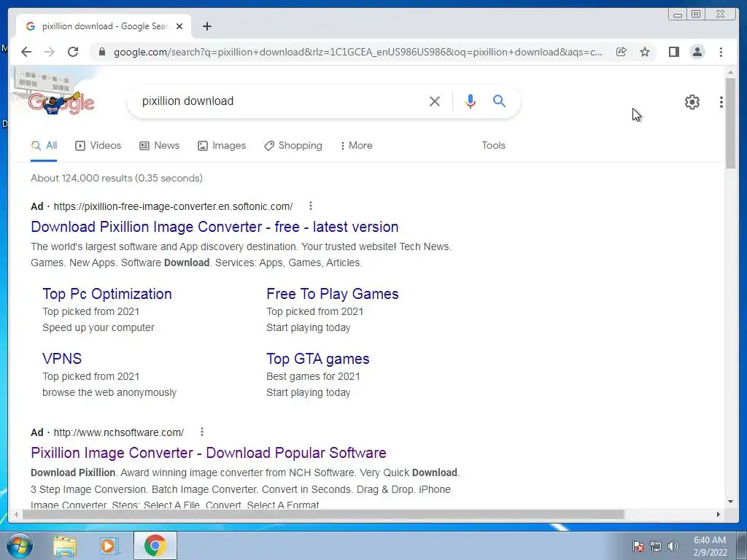The height and width of the screenshot is (560, 747).
Task: Click the horizontal scrollbar thumb
Action: tap(323, 514)
